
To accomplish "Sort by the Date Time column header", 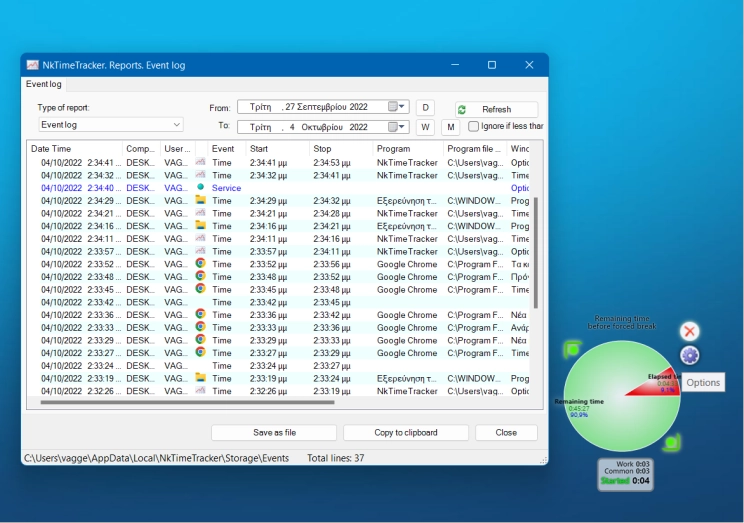I will tap(74, 149).
